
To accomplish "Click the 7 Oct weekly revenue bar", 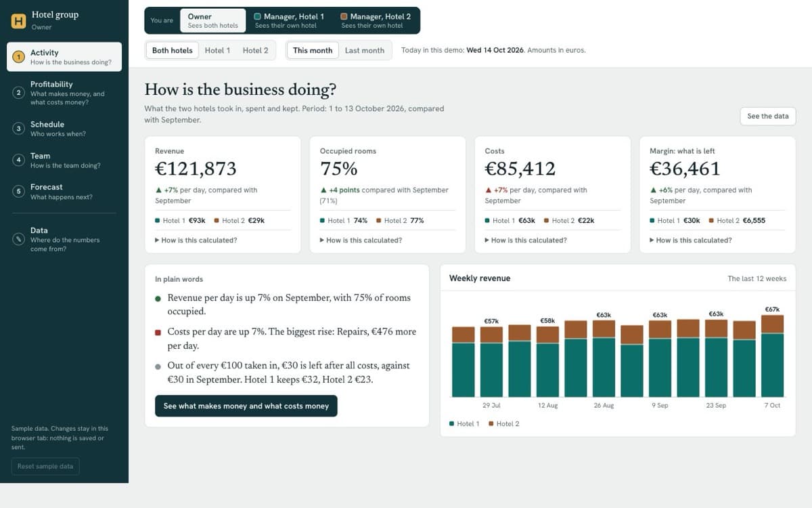I will 772,356.
